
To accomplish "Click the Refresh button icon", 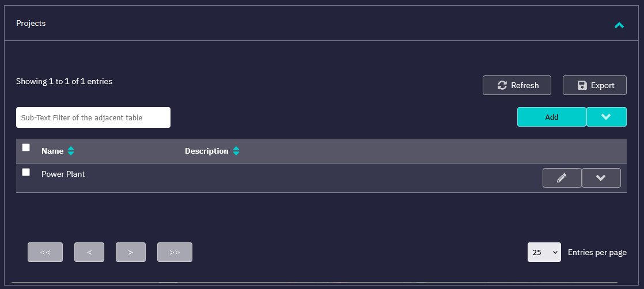I will coord(502,85).
